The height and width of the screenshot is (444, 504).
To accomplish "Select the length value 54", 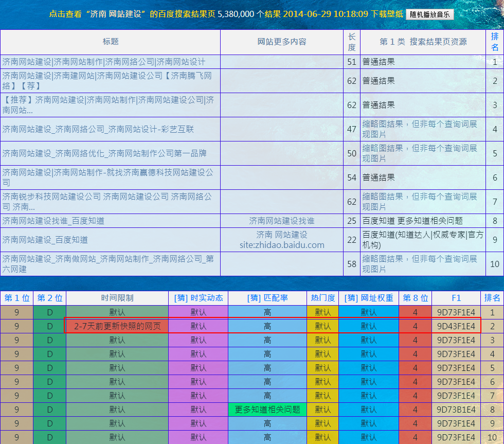I will coord(352,177).
